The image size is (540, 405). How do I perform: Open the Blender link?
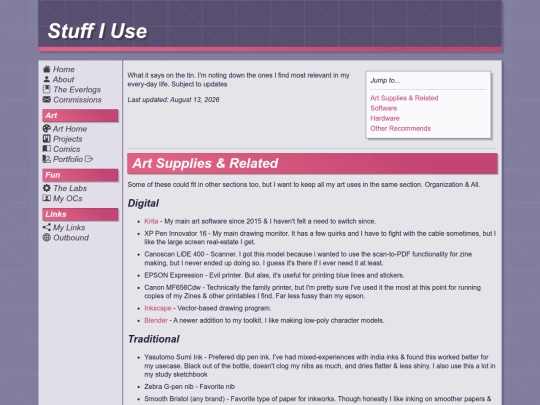point(156,320)
